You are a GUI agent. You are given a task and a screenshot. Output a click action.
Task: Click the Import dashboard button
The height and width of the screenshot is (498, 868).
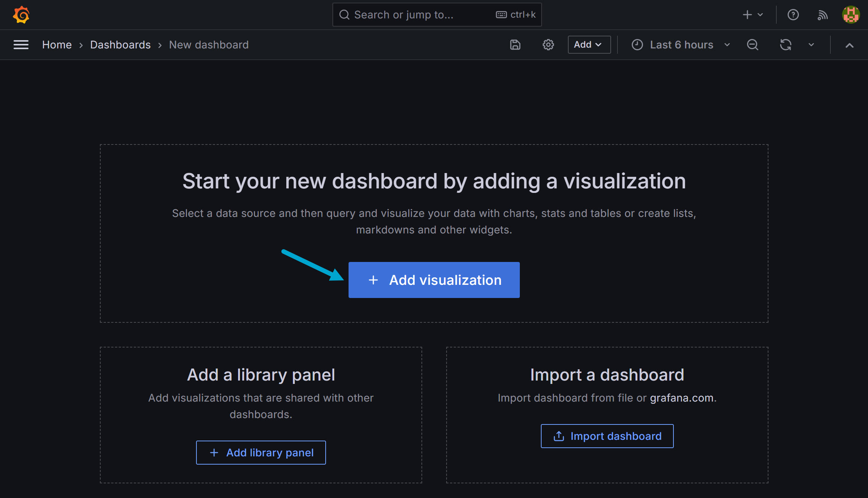pos(607,436)
